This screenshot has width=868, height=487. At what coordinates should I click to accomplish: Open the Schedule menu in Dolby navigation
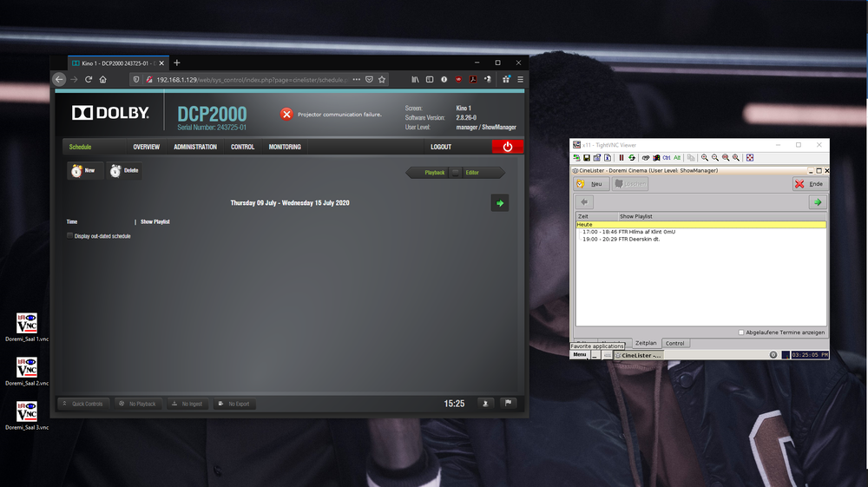pyautogui.click(x=80, y=147)
